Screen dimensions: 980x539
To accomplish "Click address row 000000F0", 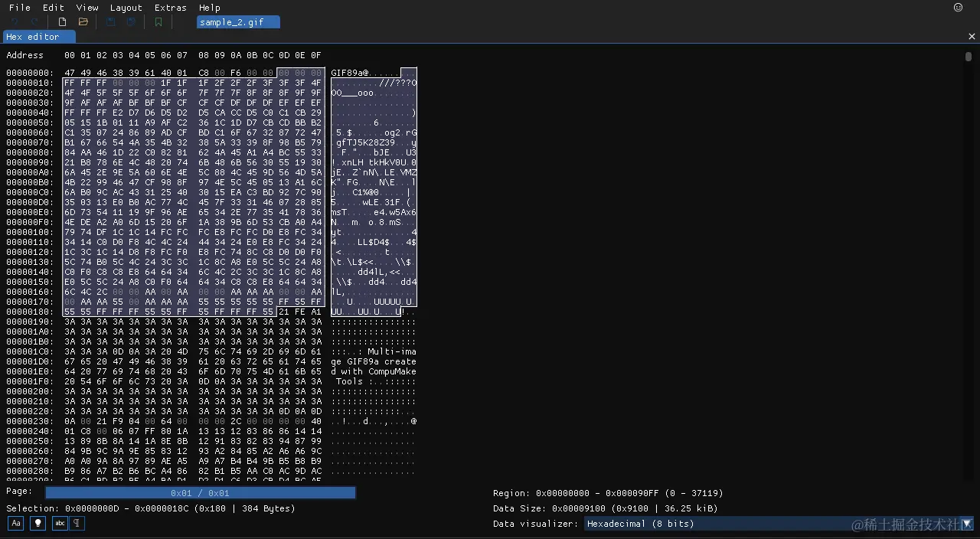I will pos(31,222).
